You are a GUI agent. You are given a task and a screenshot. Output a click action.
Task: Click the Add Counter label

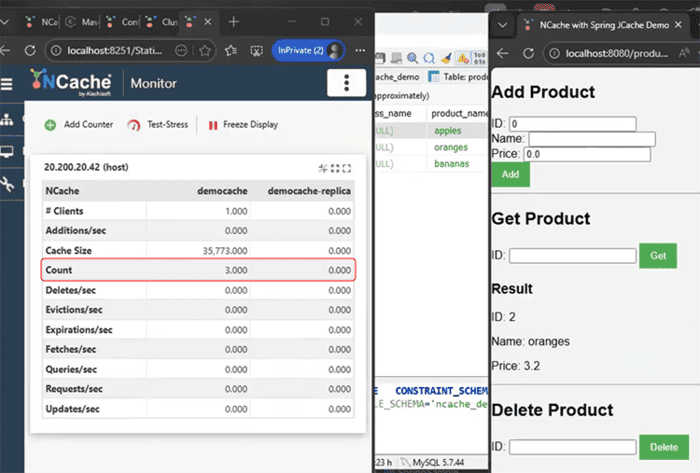pos(88,124)
